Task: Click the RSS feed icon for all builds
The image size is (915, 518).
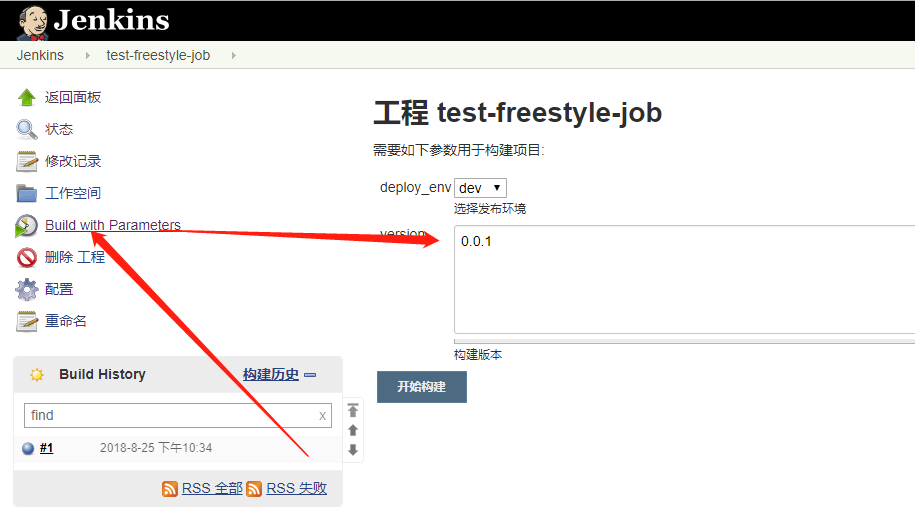Action: (170, 489)
